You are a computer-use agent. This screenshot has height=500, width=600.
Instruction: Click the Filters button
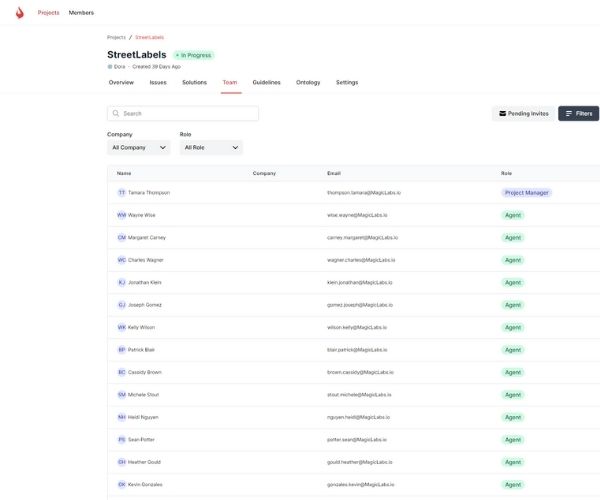click(579, 113)
